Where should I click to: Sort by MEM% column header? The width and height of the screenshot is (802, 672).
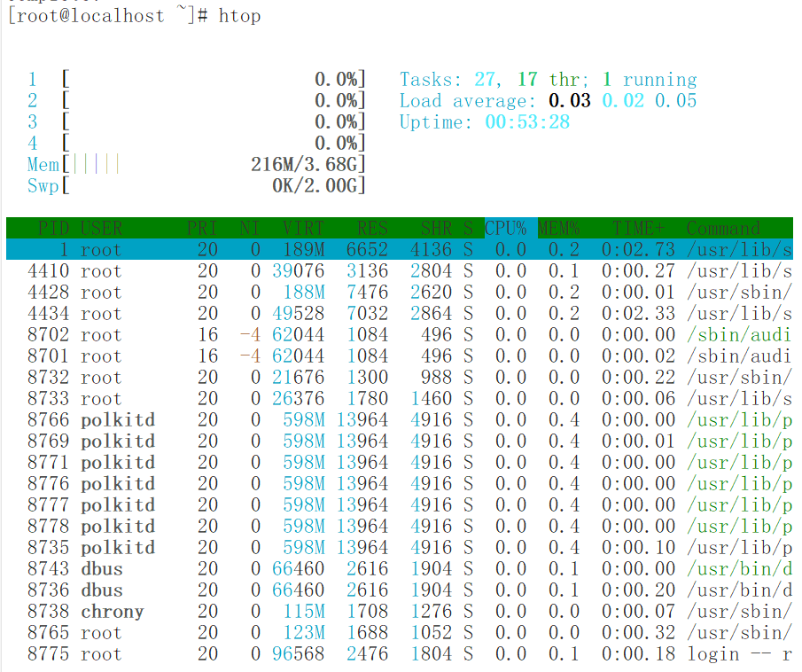(558, 228)
